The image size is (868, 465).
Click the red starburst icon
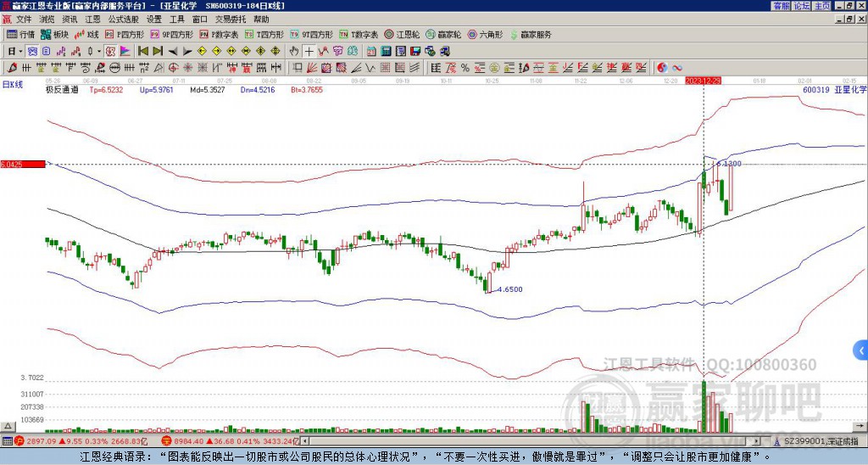(187, 68)
